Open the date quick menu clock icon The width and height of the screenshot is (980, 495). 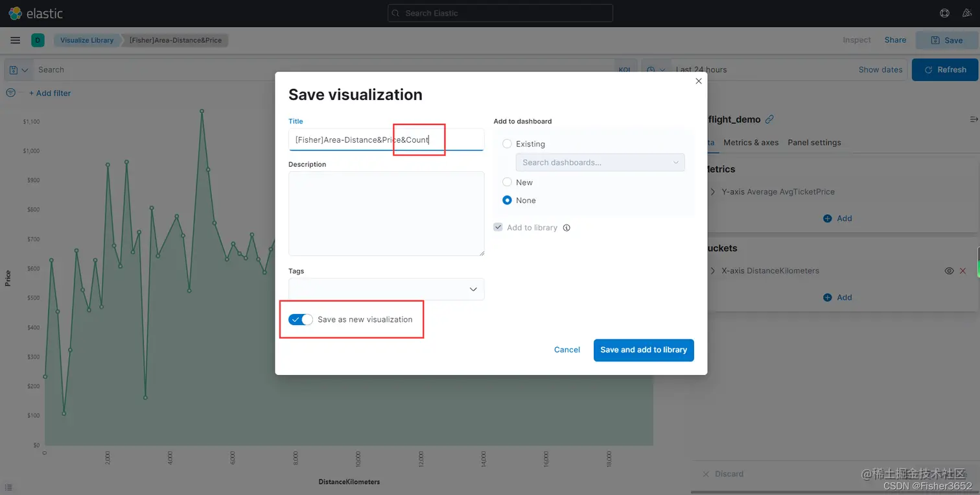coord(655,69)
